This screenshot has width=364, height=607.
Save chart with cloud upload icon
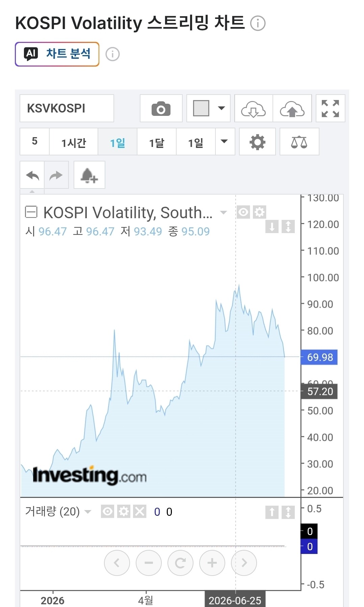click(x=292, y=108)
